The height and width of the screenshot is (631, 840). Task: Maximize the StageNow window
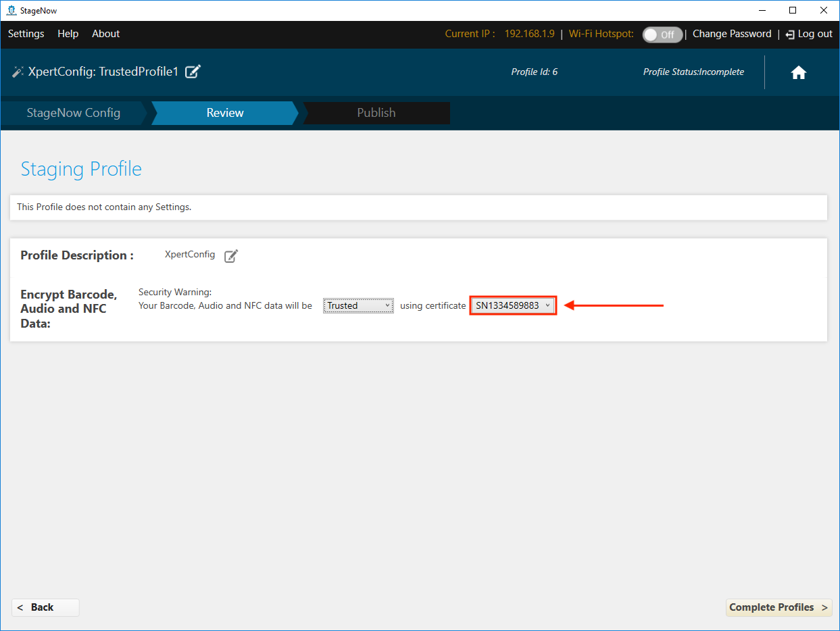[793, 10]
